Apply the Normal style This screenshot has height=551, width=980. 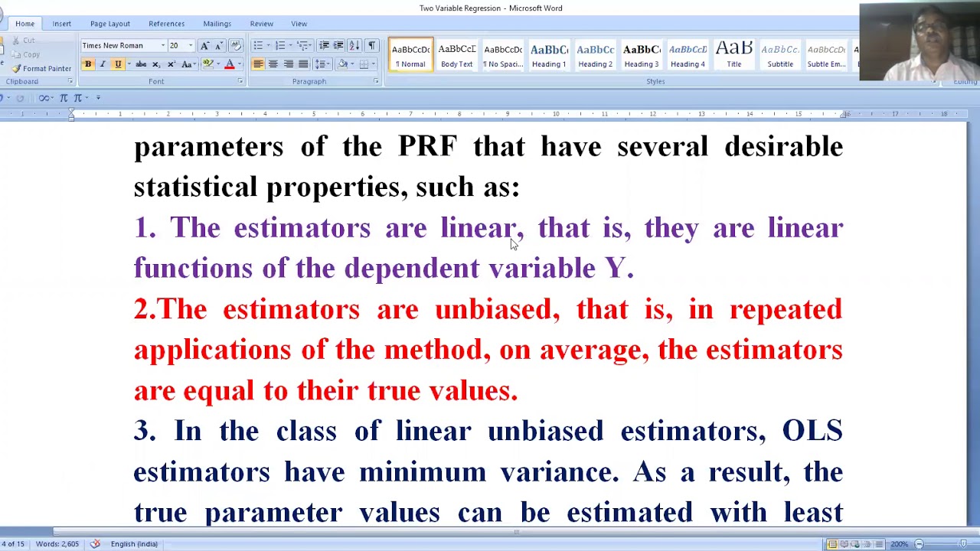point(411,55)
